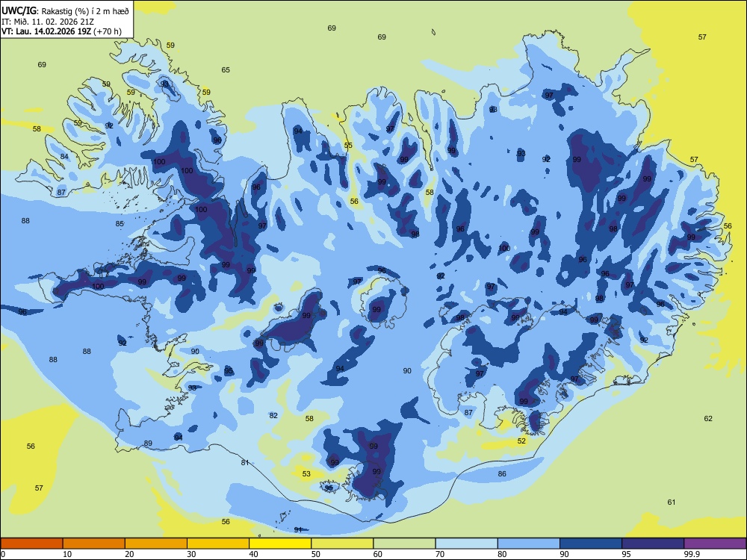Click the medium blue 90–95 legend swatch
This screenshot has height=560, width=747.
tap(591, 544)
